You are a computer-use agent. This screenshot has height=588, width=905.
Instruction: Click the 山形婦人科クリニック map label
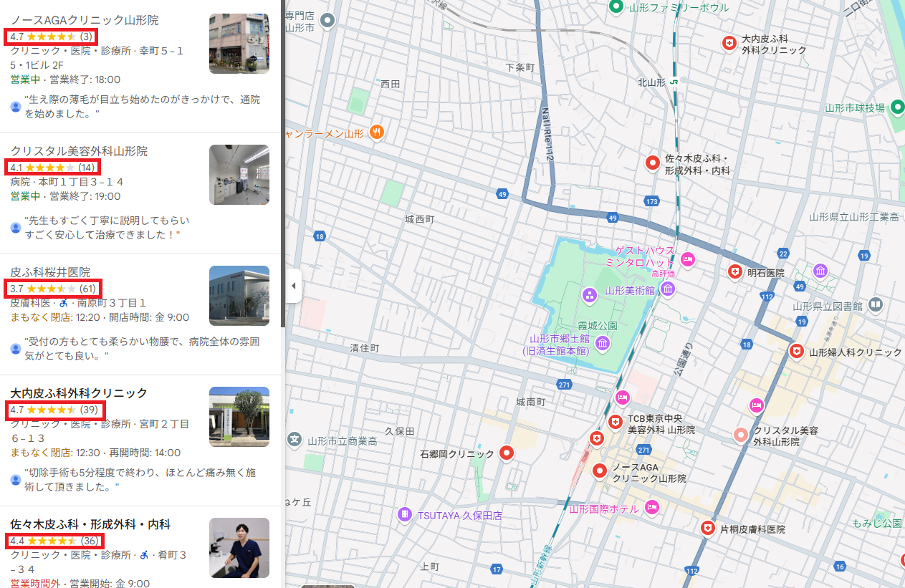pyautogui.click(x=856, y=352)
